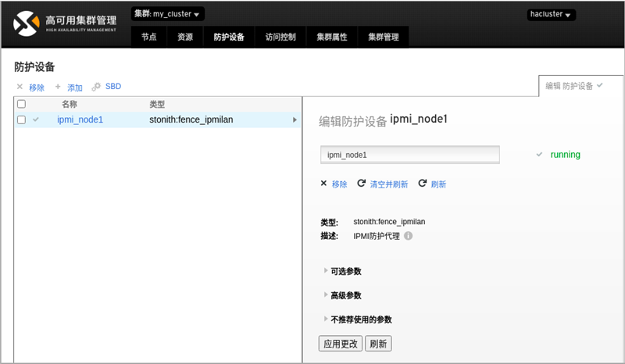Expand the 高级参数 section
This screenshot has height=364, width=625.
[345, 295]
